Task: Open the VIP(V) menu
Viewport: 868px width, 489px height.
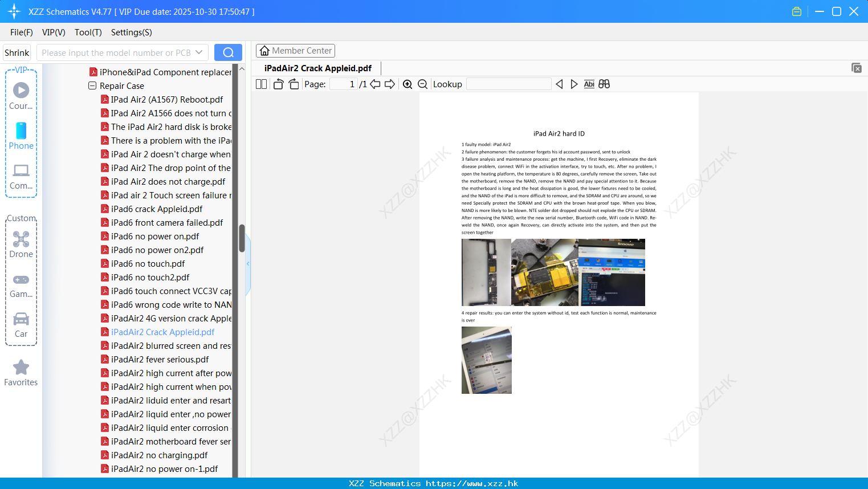Action: pos(54,32)
